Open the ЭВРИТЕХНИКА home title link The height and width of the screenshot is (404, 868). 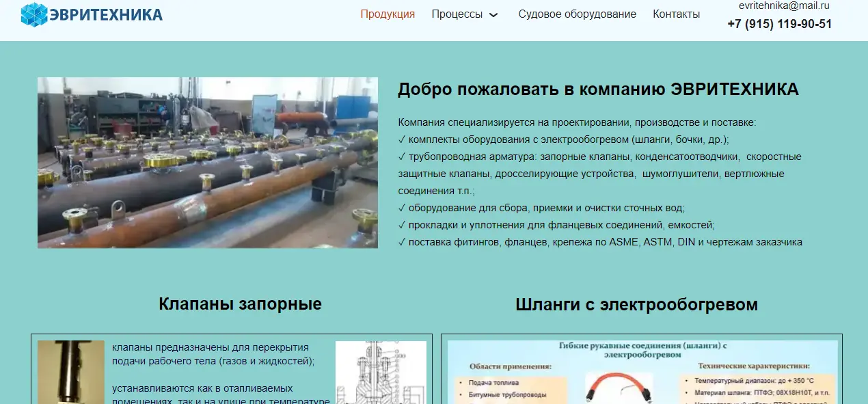(x=106, y=14)
